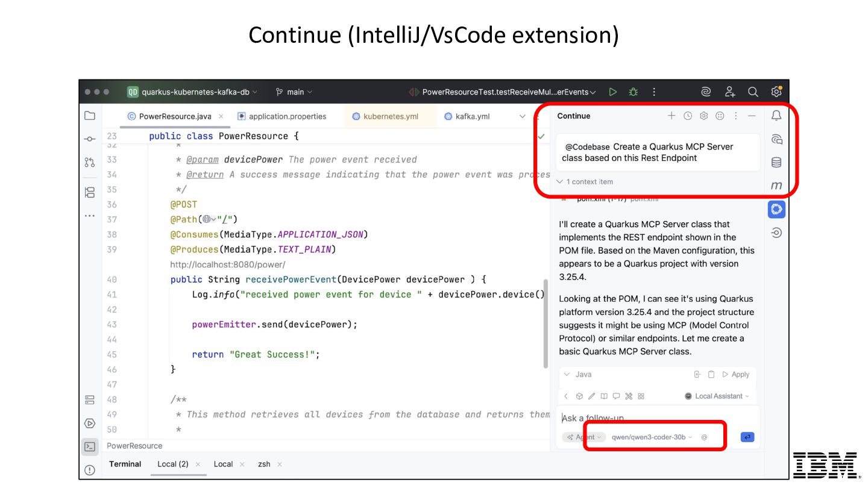
Task: Open the Maven tool window 'm' icon
Action: pyautogui.click(x=777, y=186)
